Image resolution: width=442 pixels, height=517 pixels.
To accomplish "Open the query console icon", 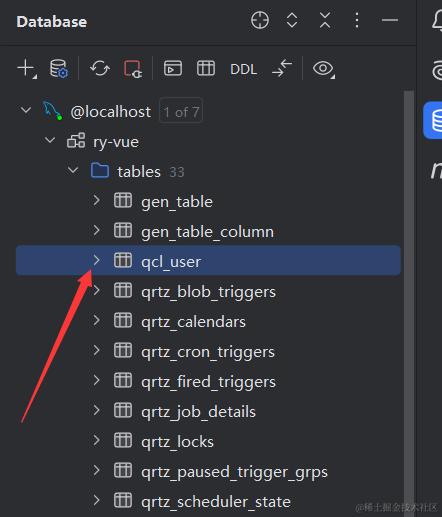I will tap(173, 68).
